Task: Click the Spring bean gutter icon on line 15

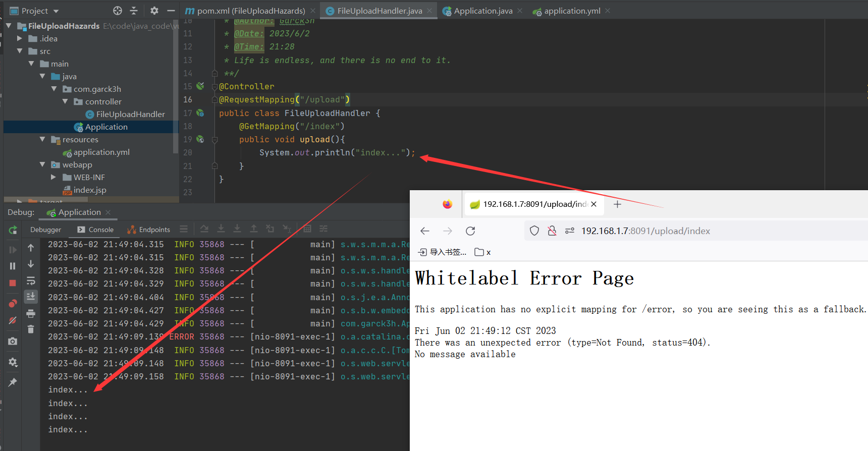Action: click(200, 86)
